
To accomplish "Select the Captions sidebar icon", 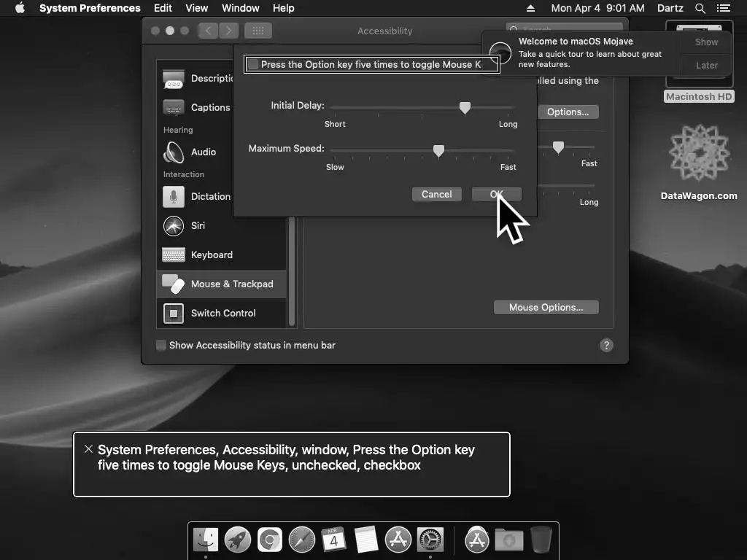I will [x=174, y=108].
